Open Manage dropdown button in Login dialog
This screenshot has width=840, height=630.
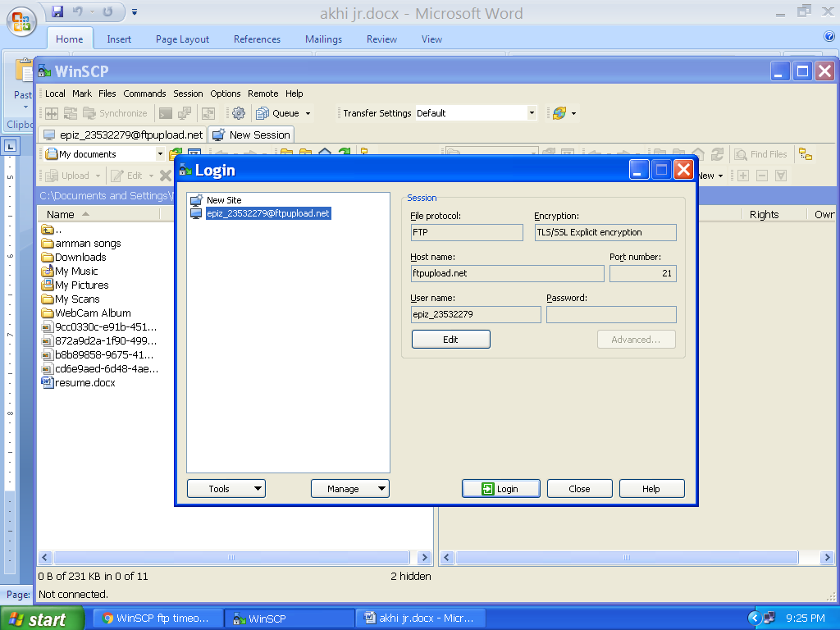click(349, 489)
